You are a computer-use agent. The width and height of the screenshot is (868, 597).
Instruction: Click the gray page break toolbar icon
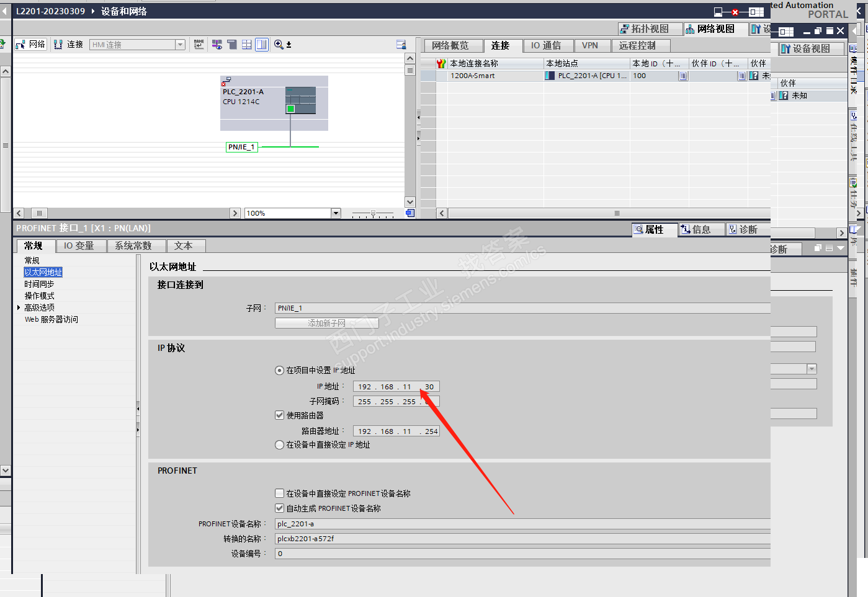pyautogui.click(x=231, y=45)
